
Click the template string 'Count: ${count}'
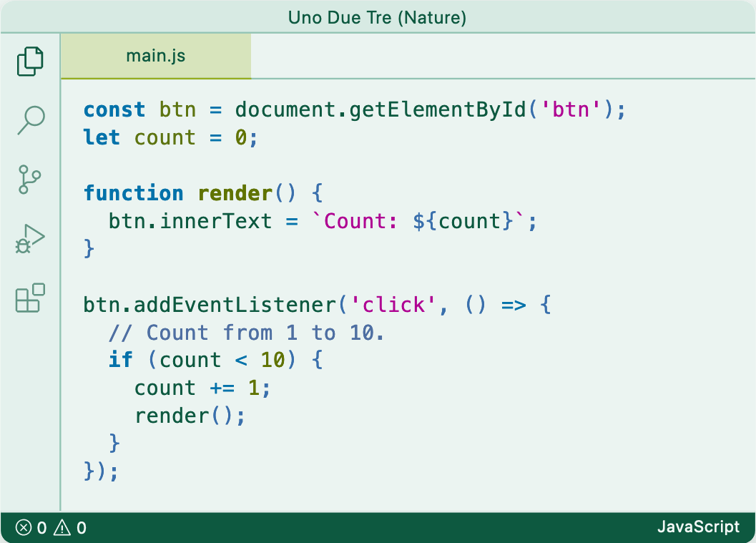pyautogui.click(x=418, y=221)
